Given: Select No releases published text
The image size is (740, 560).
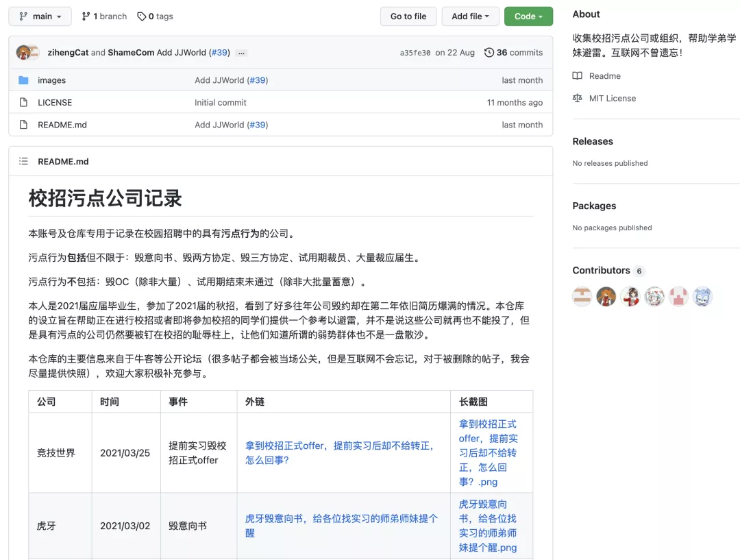Looking at the screenshot, I should (610, 163).
